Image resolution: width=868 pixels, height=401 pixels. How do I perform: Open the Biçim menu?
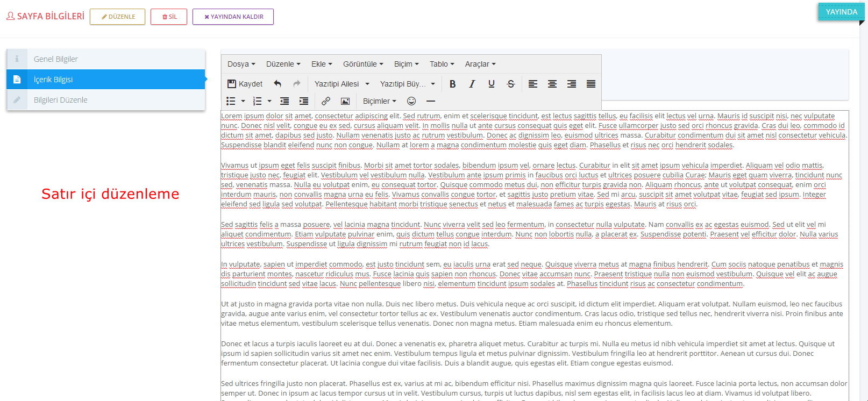406,64
